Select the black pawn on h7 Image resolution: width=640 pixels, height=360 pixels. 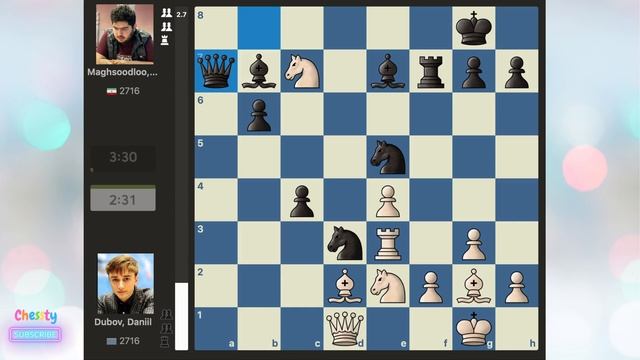click(516, 73)
